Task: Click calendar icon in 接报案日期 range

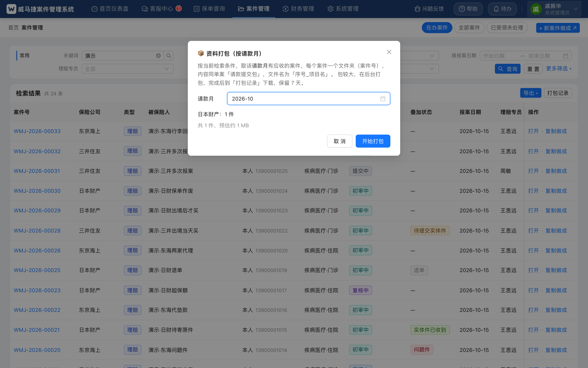Action: tap(566, 56)
